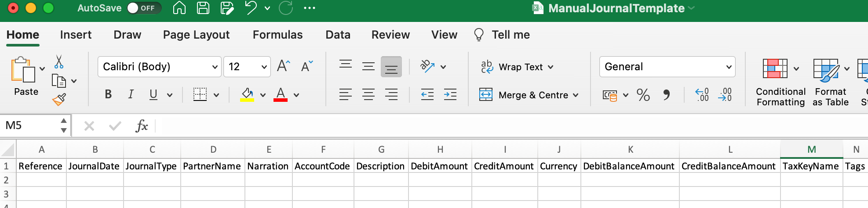This screenshot has height=208, width=868.
Task: Open the Page Layout tab
Action: [x=196, y=35]
